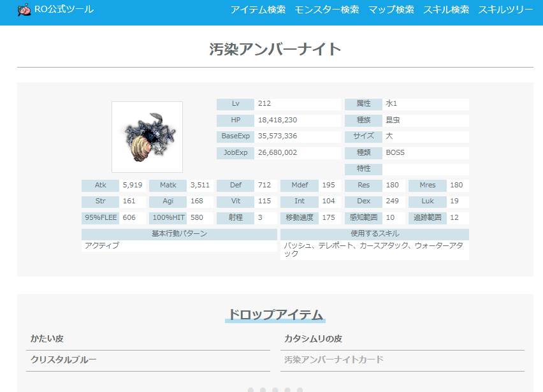Image resolution: width=543 pixels, height=392 pixels.
Task: Click the skill list starting with バッシュ
Action: [373, 250]
